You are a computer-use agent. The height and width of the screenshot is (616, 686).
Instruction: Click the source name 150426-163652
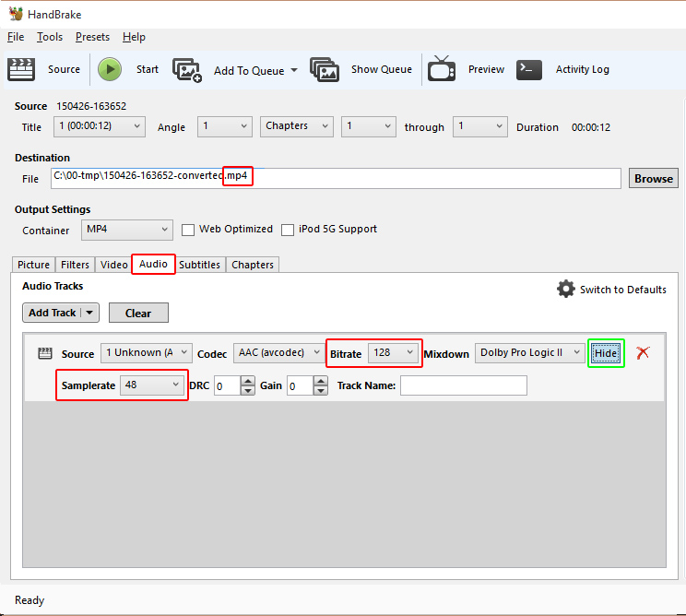pos(91,106)
